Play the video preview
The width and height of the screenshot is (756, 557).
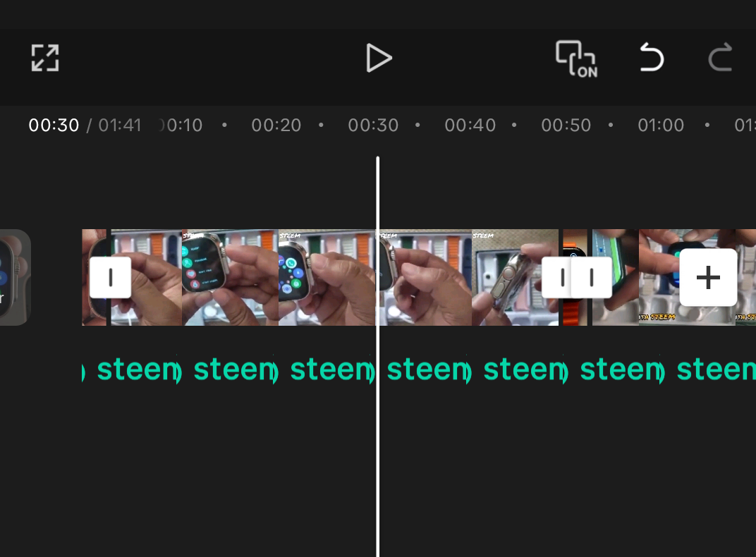pos(379,58)
